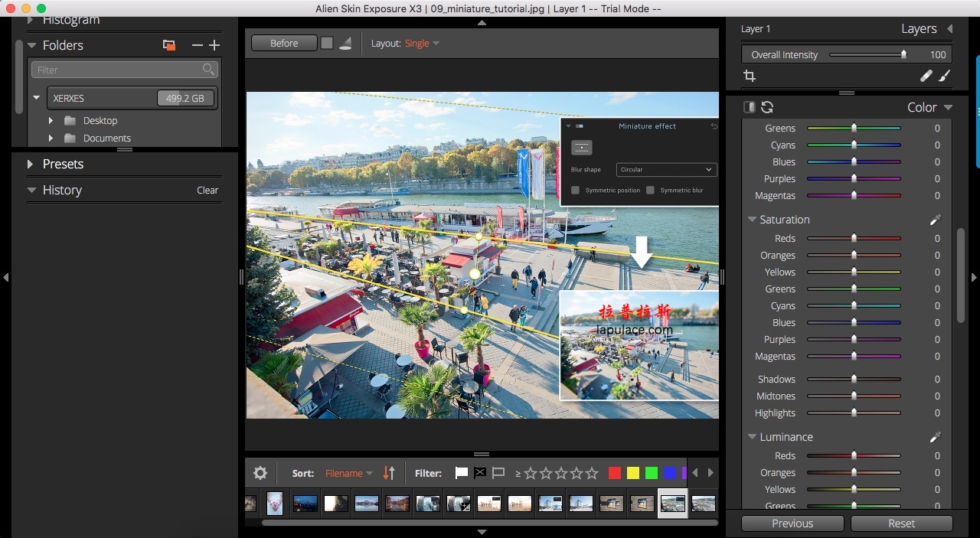Filter by rejected flag
The width and height of the screenshot is (980, 538).
pyautogui.click(x=480, y=473)
